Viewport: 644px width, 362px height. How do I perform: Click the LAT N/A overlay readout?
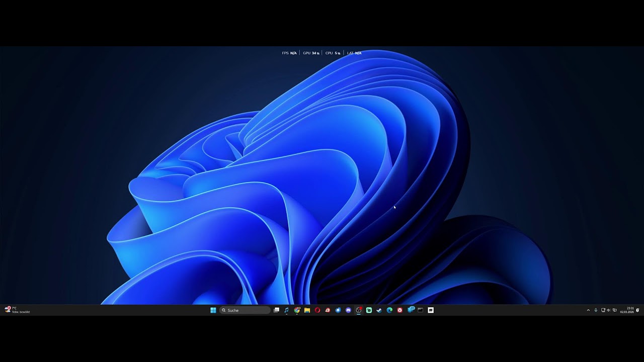[x=354, y=53]
